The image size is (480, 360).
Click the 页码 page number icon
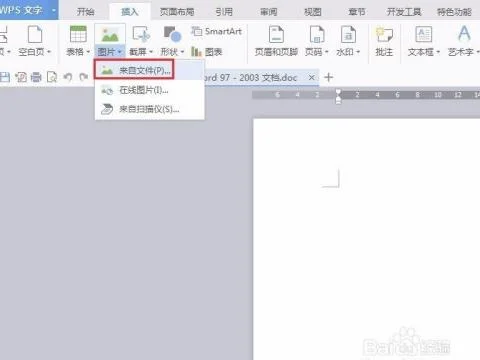(317, 34)
